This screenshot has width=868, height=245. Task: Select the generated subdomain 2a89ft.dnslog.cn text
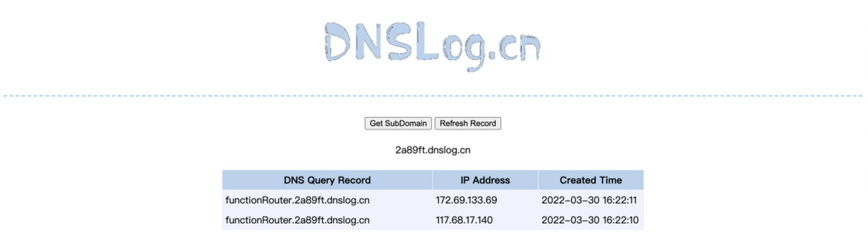tap(432, 150)
